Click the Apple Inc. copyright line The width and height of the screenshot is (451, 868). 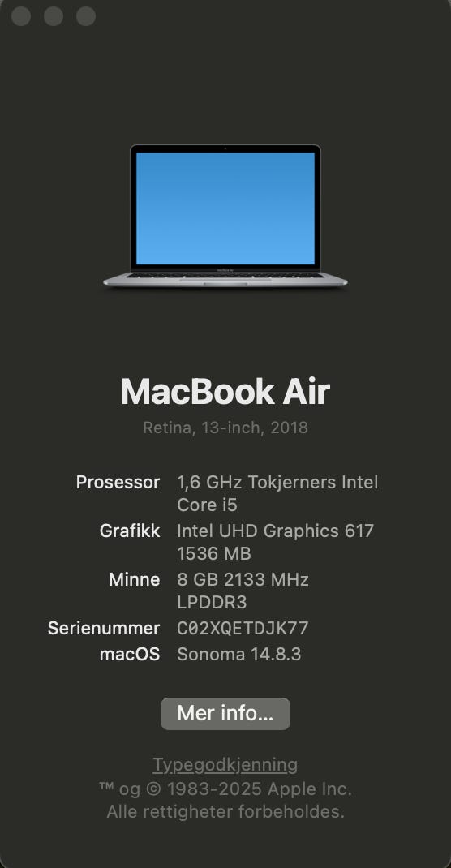click(225, 789)
